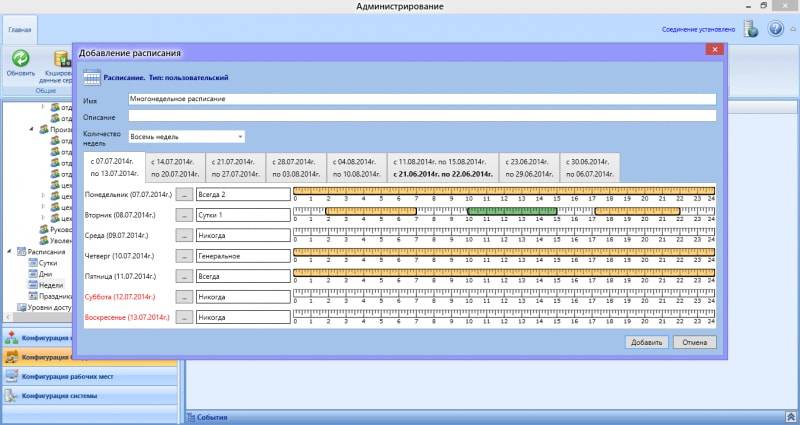Switch to week tab 14.07.2014–20.07.2014
The image size is (800, 425).
pos(175,166)
